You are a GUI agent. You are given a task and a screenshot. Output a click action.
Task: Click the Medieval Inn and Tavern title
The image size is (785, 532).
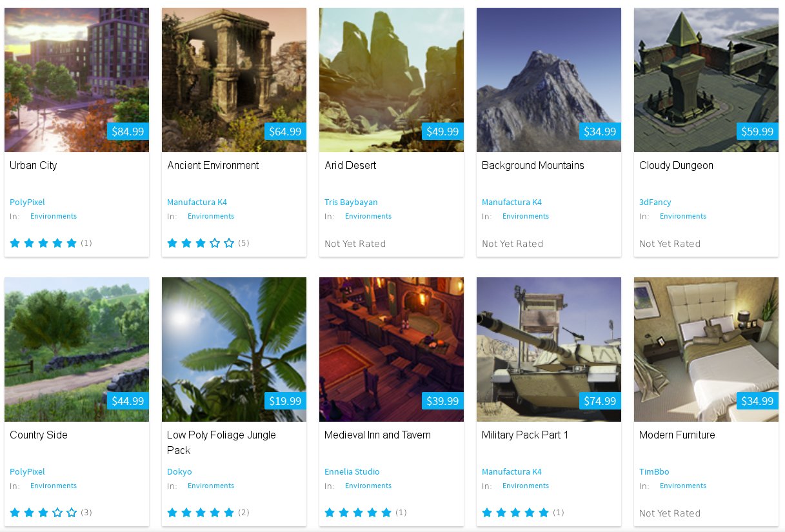377,435
